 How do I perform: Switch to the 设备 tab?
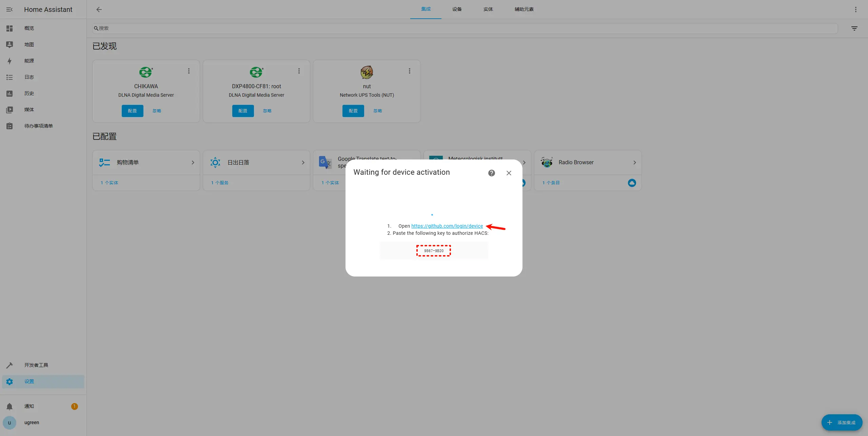[457, 9]
